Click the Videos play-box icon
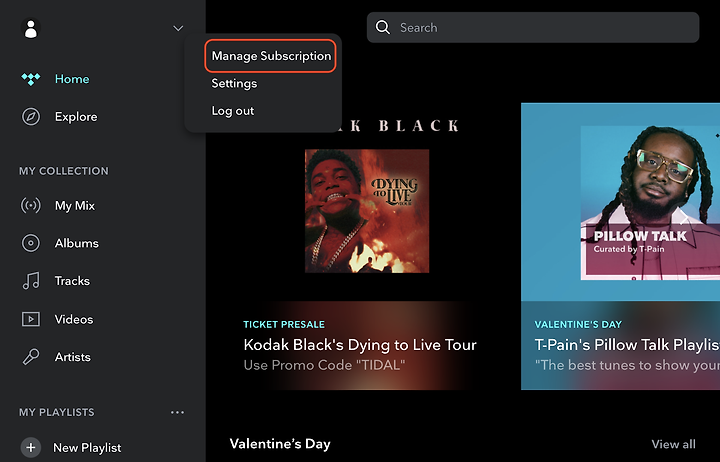The width and height of the screenshot is (720, 462). pos(31,319)
